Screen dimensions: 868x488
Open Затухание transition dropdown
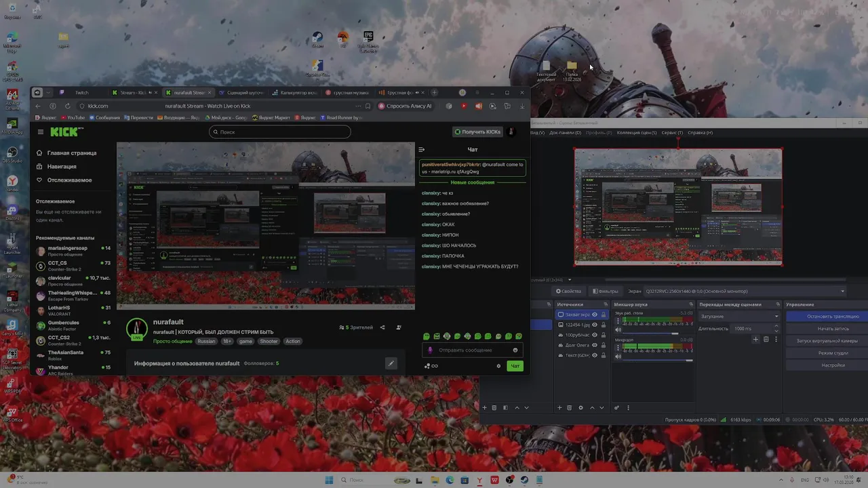[740, 317]
